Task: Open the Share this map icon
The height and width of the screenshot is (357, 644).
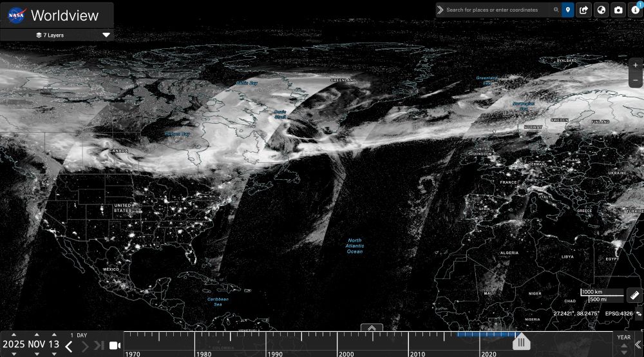Action: 583,10
